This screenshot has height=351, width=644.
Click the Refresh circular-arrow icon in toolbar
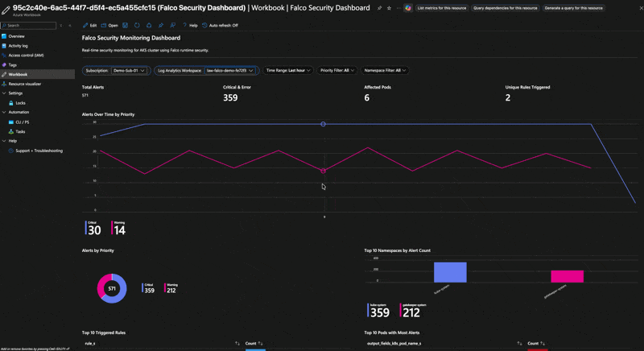(137, 26)
